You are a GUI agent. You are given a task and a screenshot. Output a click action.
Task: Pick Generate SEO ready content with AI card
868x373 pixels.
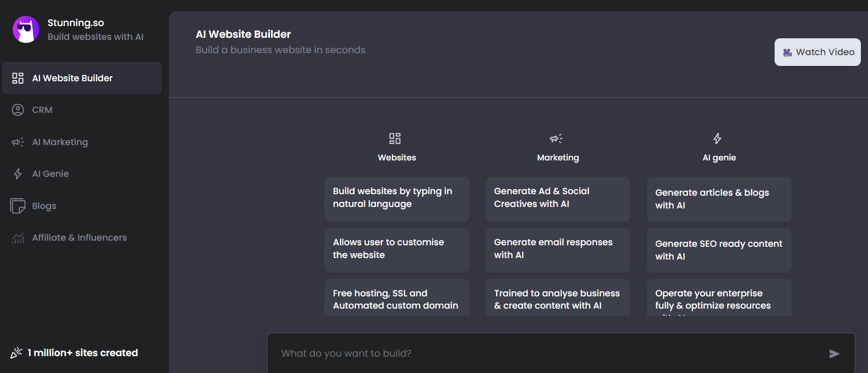718,250
